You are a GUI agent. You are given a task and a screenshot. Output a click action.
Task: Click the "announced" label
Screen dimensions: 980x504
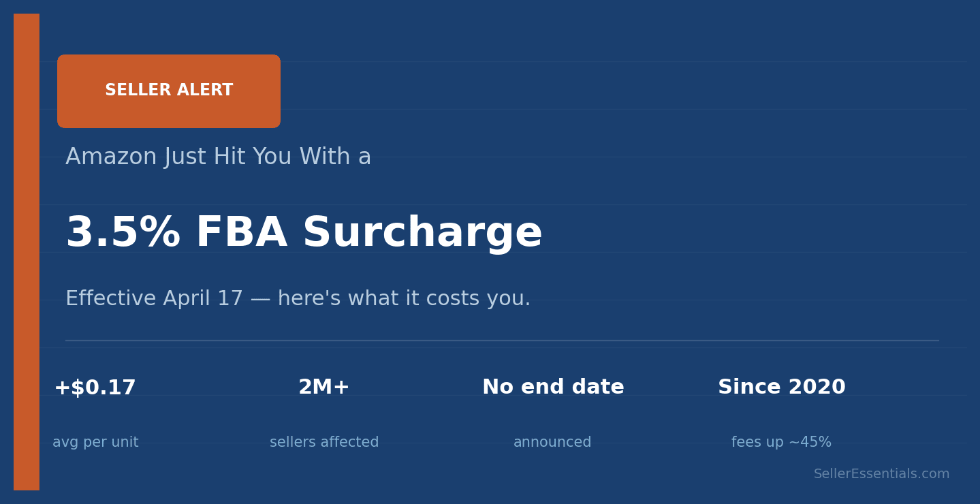point(552,443)
